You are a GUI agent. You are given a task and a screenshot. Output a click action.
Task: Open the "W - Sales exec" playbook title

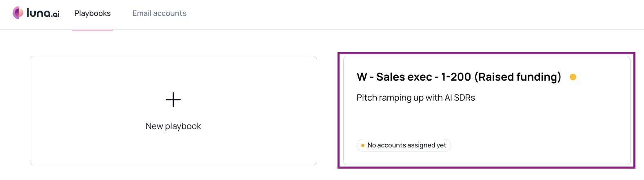click(394, 77)
